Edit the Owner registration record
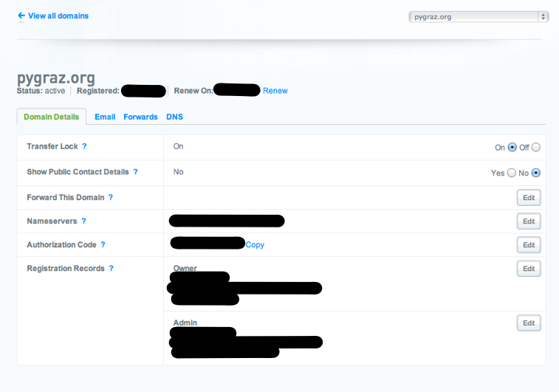This screenshot has height=392, width=559. 529,269
